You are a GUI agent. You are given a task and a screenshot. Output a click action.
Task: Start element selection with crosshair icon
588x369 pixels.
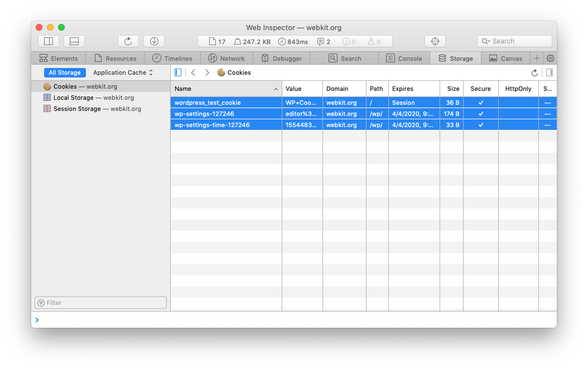click(435, 41)
